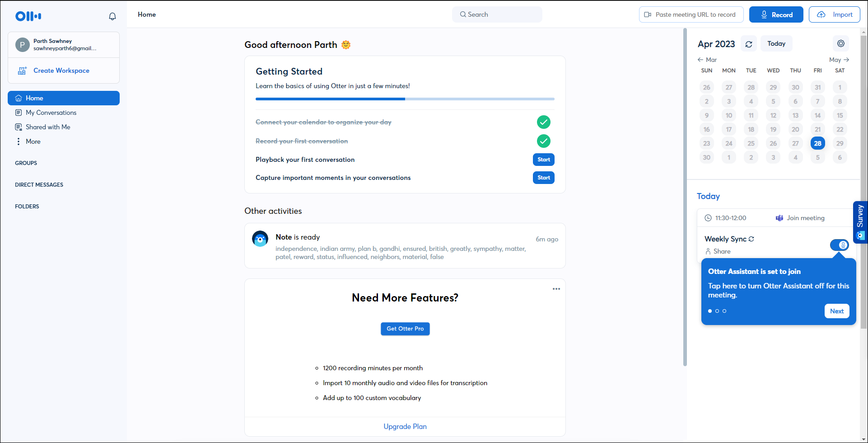Click the third tooltip pagination dot

click(x=724, y=311)
